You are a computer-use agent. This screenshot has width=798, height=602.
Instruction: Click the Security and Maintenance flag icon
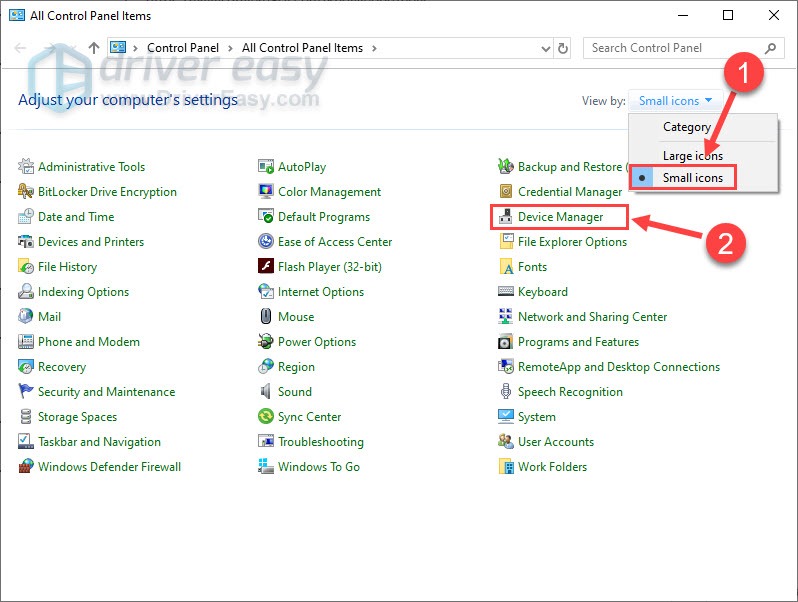coord(26,392)
